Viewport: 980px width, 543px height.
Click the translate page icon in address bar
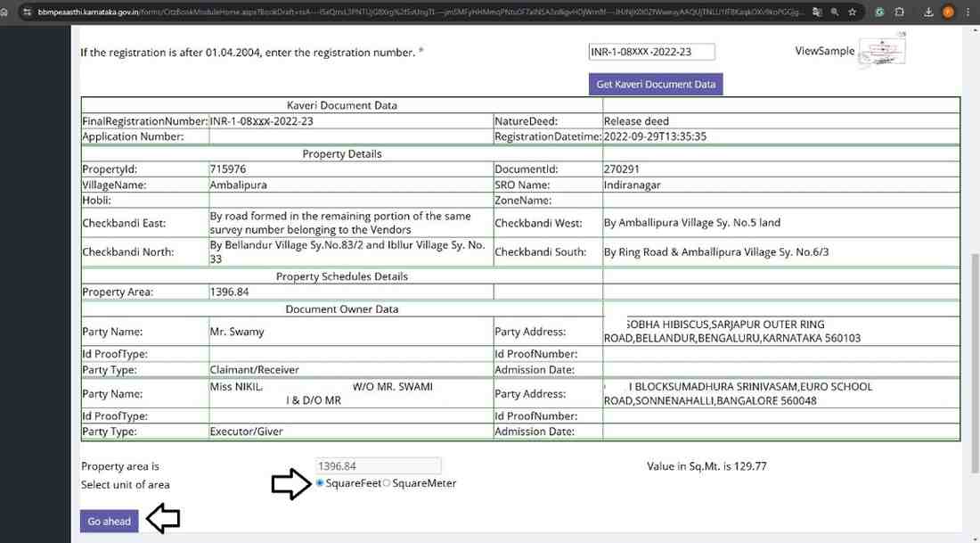point(818,12)
